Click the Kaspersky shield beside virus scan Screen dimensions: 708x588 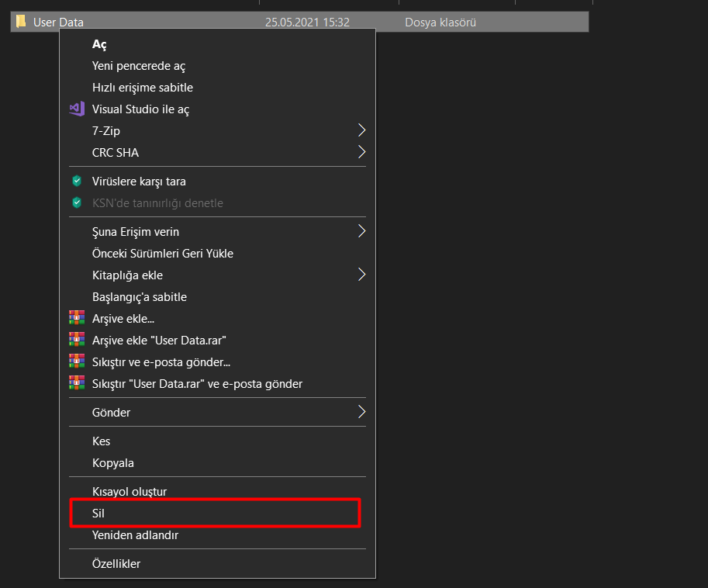click(76, 182)
